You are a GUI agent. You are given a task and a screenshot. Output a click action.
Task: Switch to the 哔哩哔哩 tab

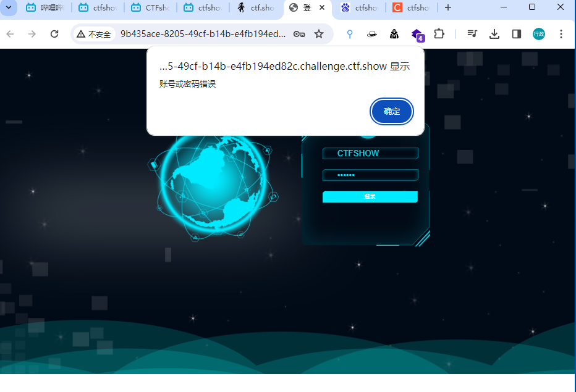[45, 9]
